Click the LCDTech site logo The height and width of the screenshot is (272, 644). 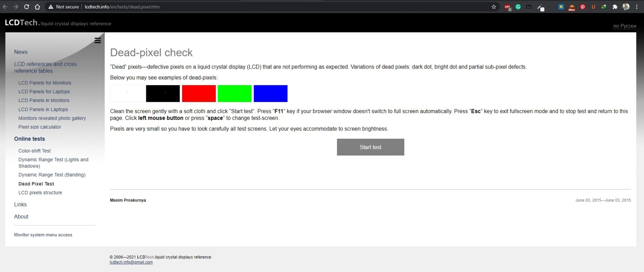point(58,23)
